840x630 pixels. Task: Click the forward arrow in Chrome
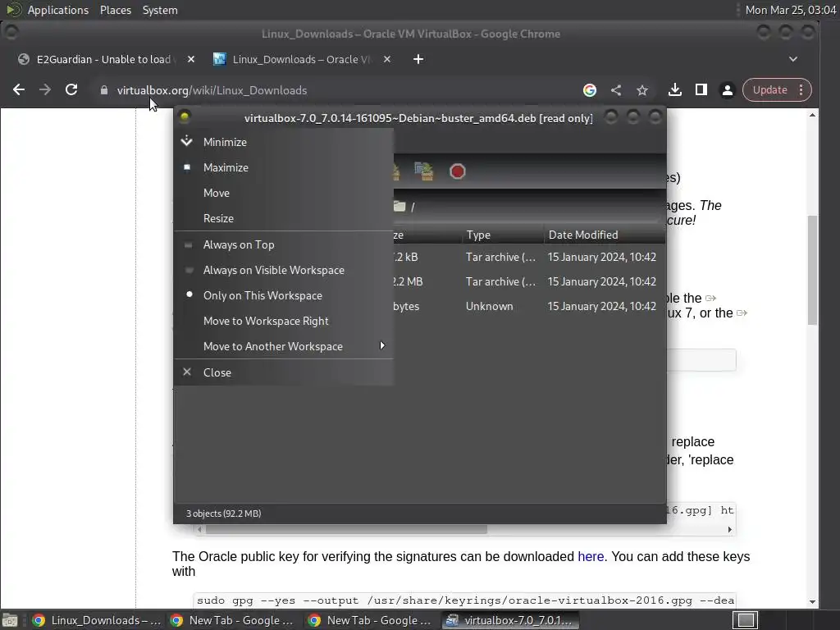point(45,90)
